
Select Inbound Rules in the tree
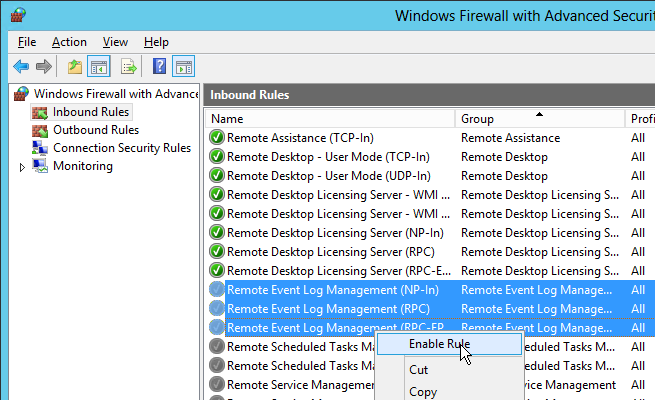coord(91,112)
